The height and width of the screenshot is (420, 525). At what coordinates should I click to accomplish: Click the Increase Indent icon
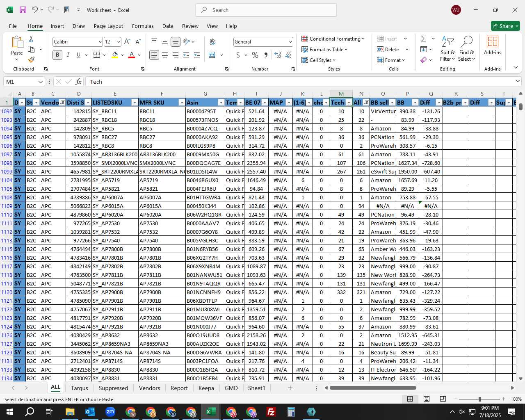tap(197, 55)
